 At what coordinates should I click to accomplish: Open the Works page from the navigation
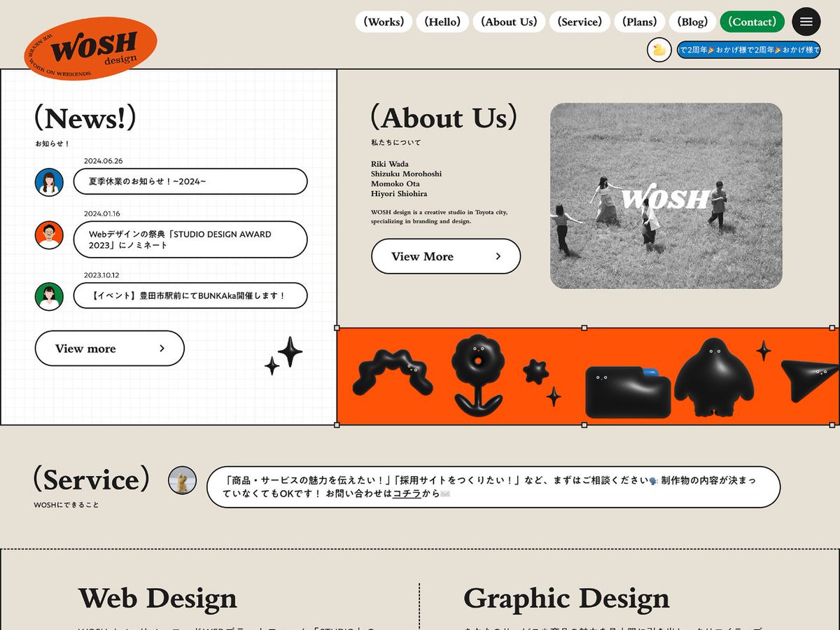point(383,22)
